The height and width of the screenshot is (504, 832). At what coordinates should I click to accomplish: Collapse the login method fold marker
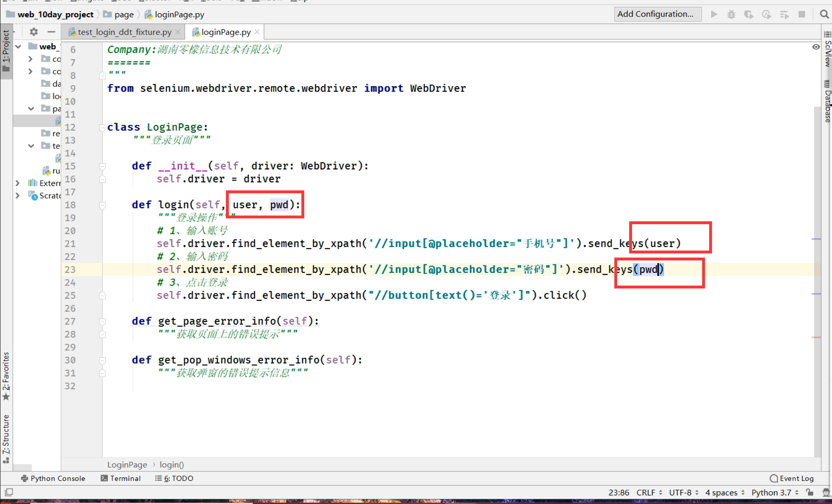point(102,205)
